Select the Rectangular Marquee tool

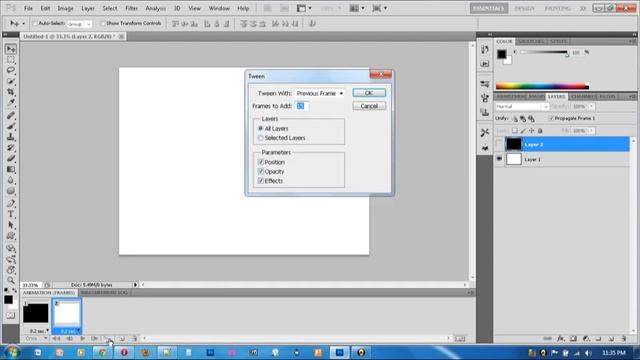[x=11, y=60]
